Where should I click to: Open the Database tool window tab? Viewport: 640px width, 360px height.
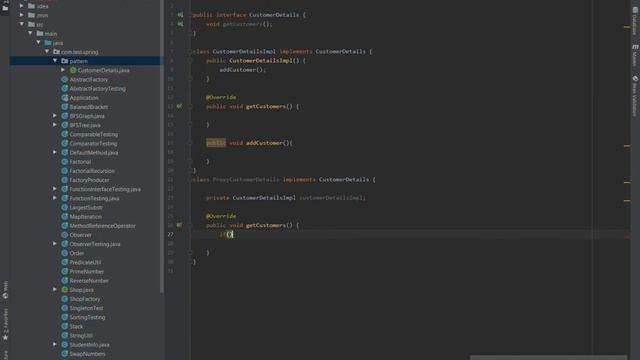point(635,21)
